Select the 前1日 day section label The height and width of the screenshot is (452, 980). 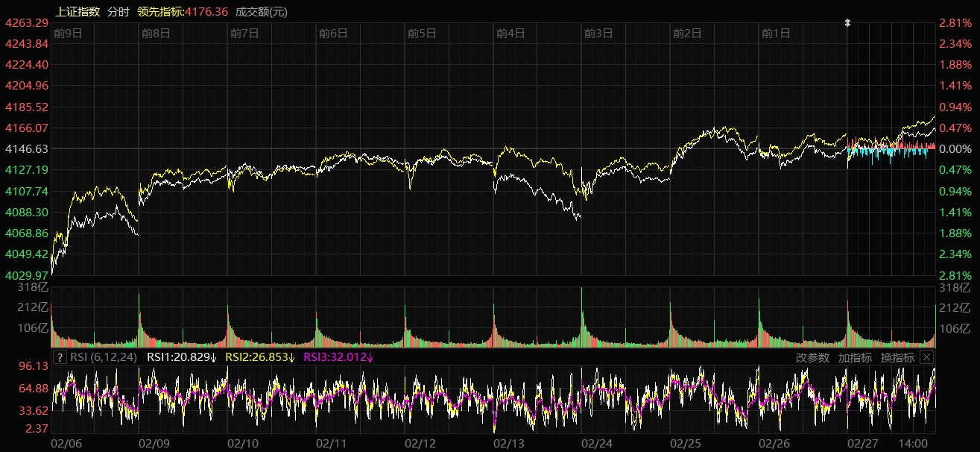[775, 34]
